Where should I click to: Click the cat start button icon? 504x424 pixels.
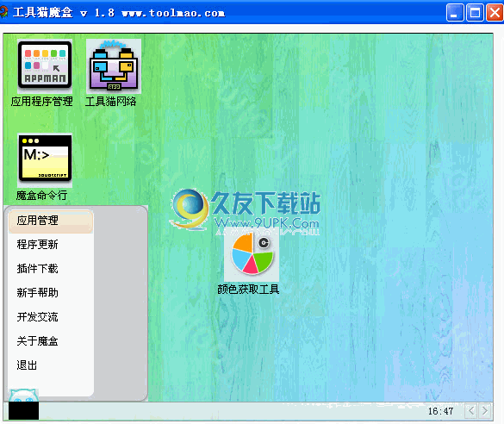coord(23,396)
